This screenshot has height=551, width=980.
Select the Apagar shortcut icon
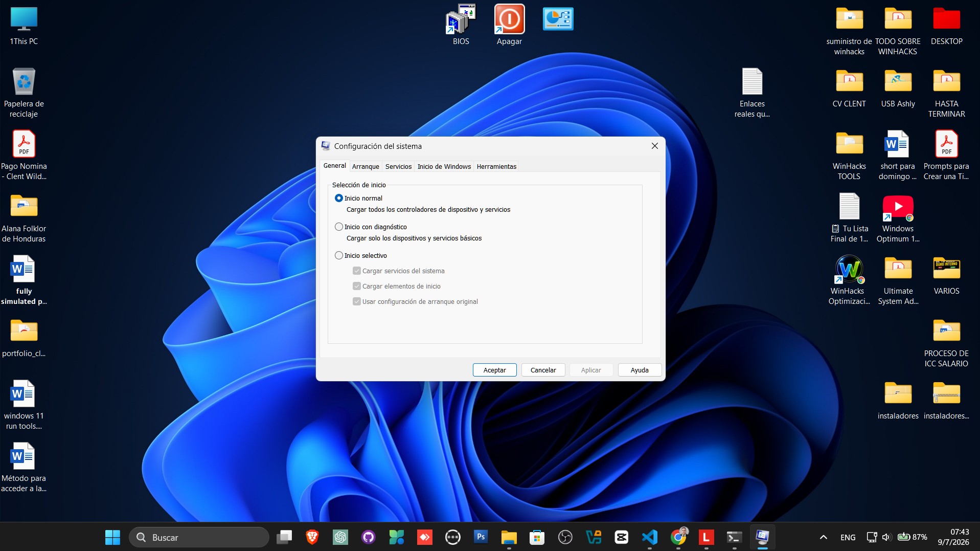pyautogui.click(x=509, y=25)
